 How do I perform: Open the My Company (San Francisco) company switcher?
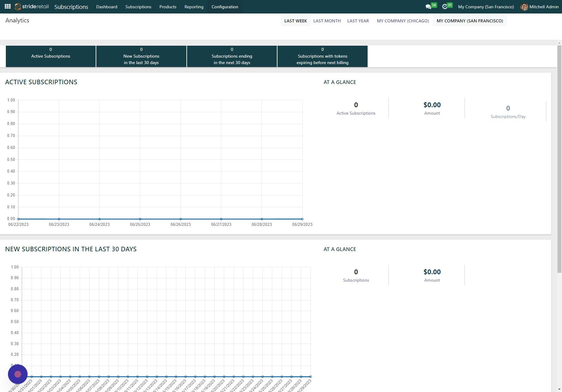click(486, 7)
